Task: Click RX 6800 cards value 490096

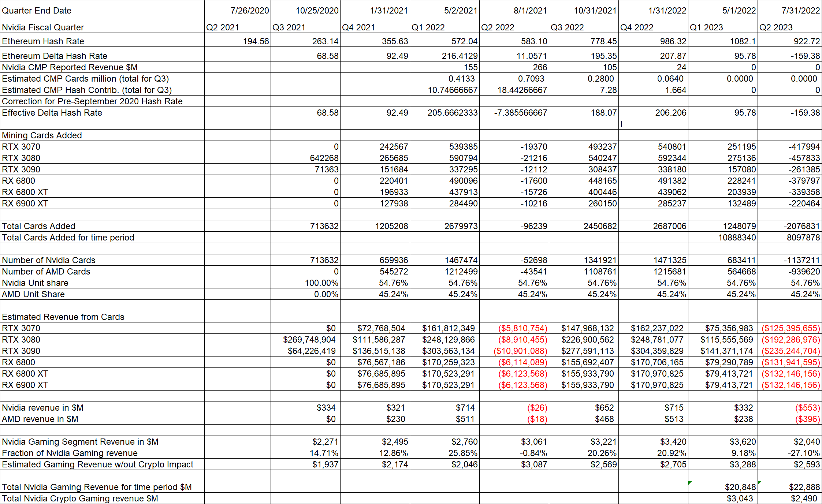Action: pyautogui.click(x=445, y=180)
